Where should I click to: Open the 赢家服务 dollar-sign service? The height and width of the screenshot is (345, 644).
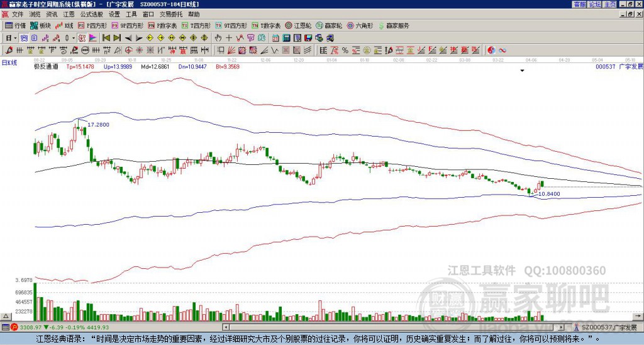(393, 26)
